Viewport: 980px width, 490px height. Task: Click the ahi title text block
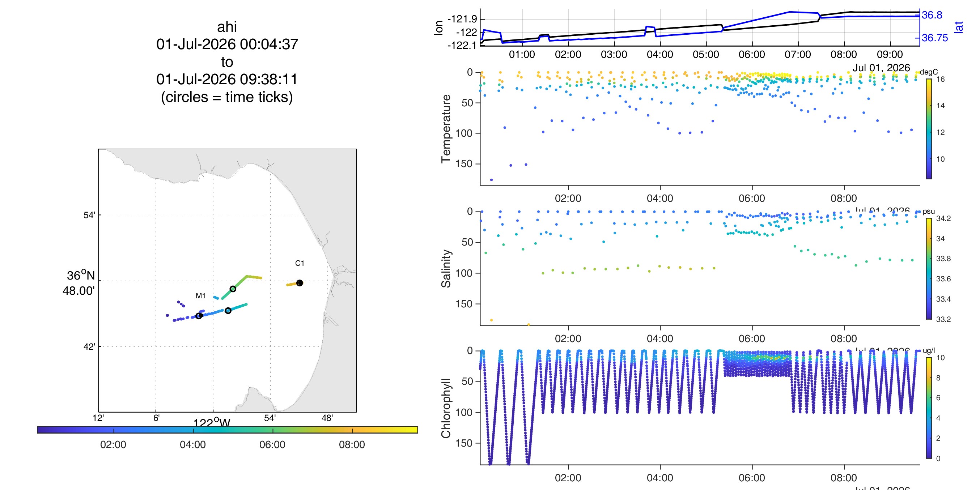[x=227, y=61]
